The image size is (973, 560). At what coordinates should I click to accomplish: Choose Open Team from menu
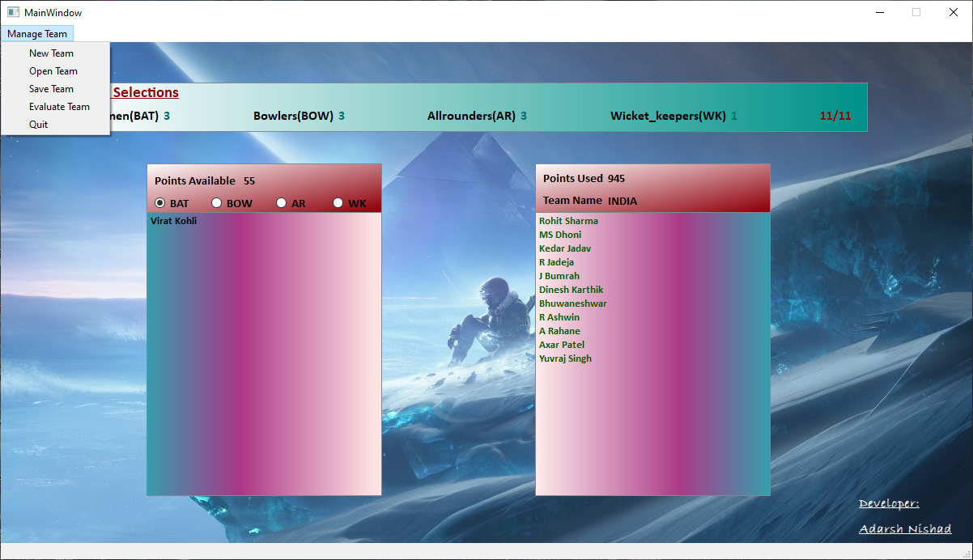pos(55,71)
